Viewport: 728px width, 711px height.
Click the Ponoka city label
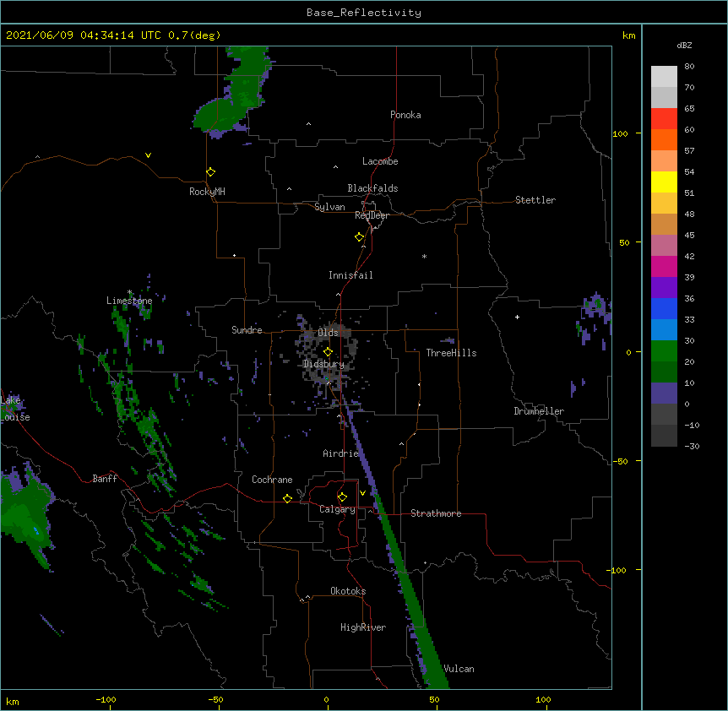point(405,115)
